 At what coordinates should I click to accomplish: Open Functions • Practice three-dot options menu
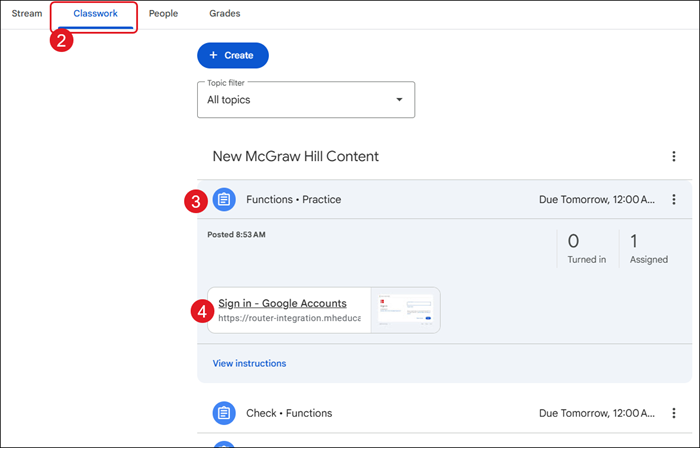click(x=674, y=199)
